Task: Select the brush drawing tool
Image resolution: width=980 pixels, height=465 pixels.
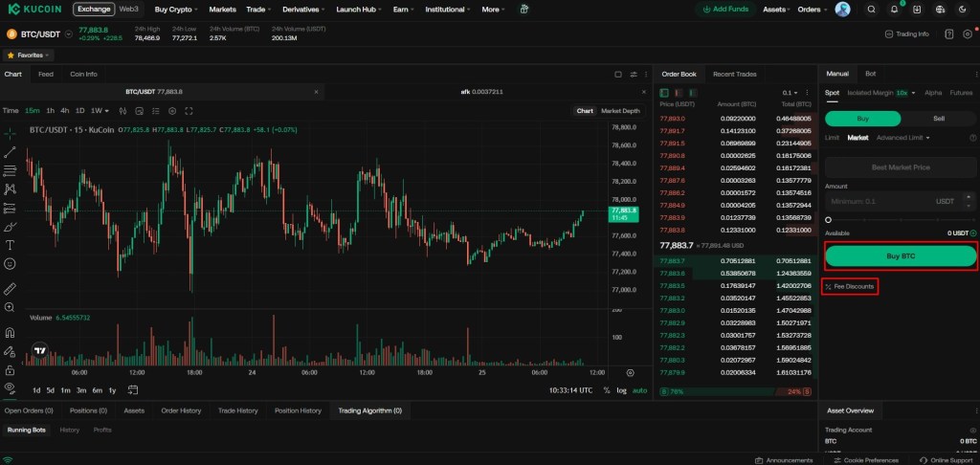Action: point(10,226)
